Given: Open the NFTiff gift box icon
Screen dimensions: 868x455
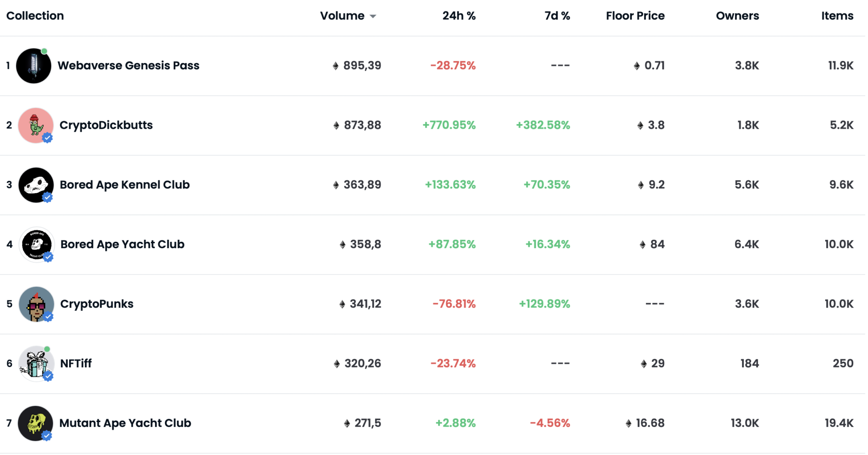Looking at the screenshot, I should [36, 363].
